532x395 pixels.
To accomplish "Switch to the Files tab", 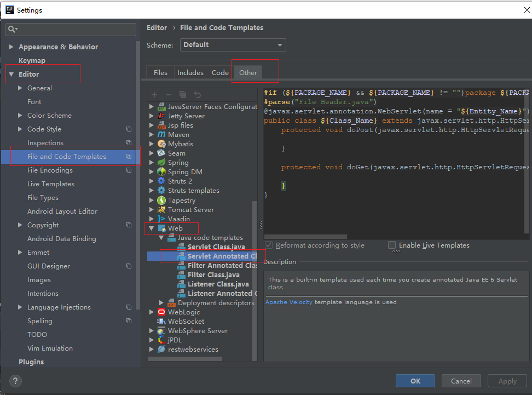I will (x=160, y=72).
